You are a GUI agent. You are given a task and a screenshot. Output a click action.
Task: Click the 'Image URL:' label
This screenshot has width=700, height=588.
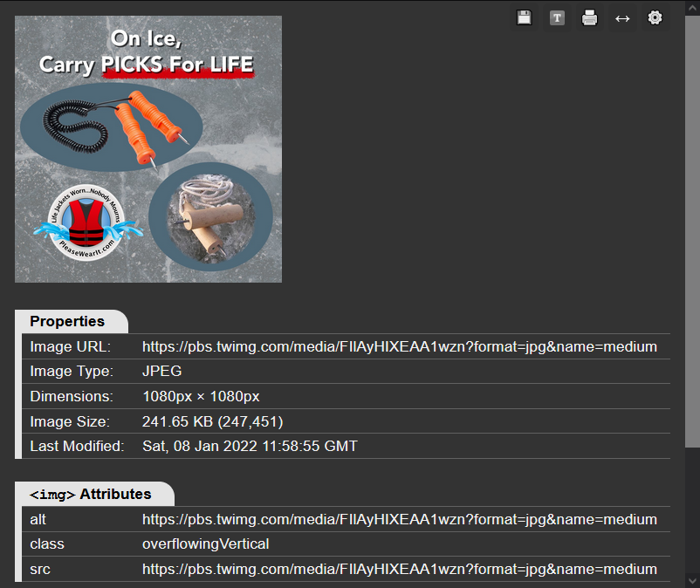pos(70,346)
